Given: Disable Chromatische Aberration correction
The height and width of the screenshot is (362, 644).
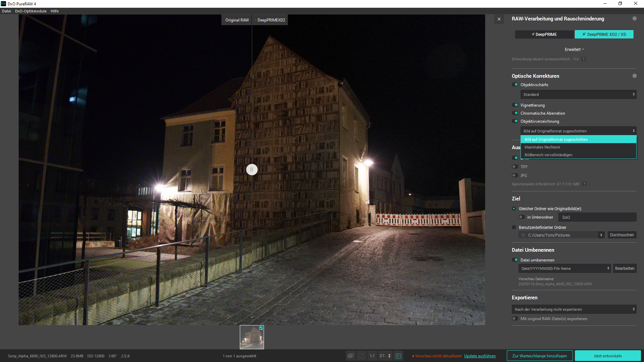Looking at the screenshot, I should click(x=515, y=113).
